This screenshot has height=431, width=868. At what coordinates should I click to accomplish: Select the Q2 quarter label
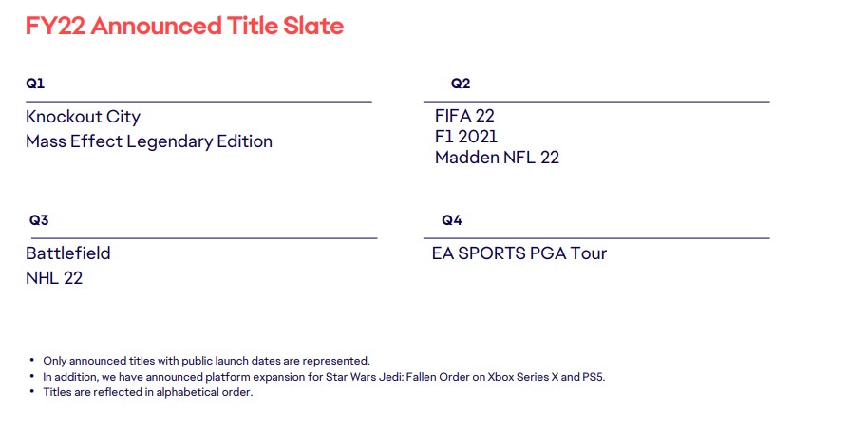pos(461,84)
